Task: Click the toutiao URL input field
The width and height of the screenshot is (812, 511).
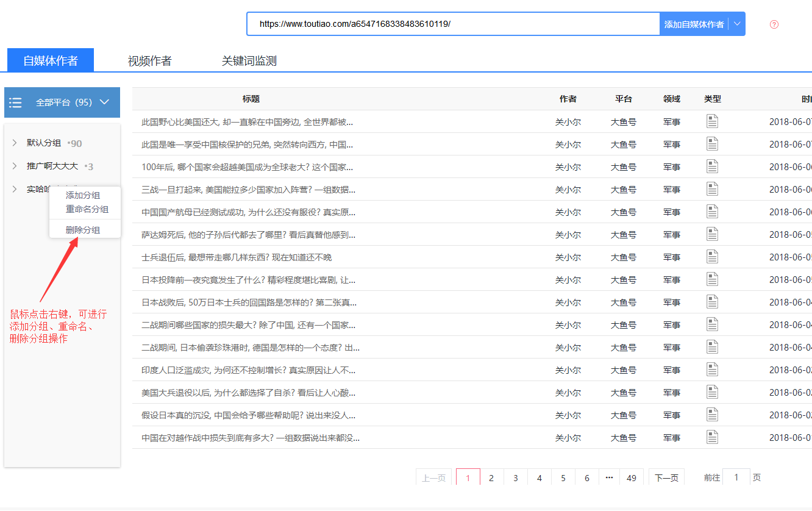Action: click(x=454, y=24)
